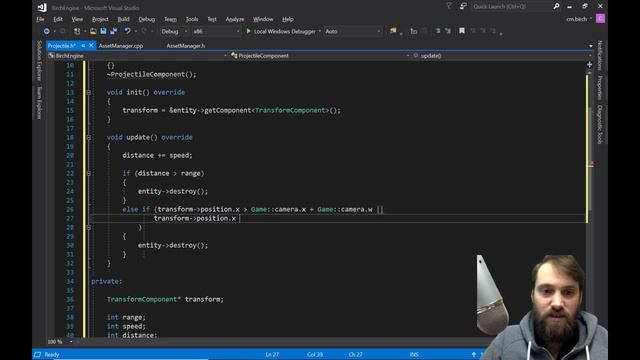Open the Tools menu
640x360 pixels.
click(192, 19)
